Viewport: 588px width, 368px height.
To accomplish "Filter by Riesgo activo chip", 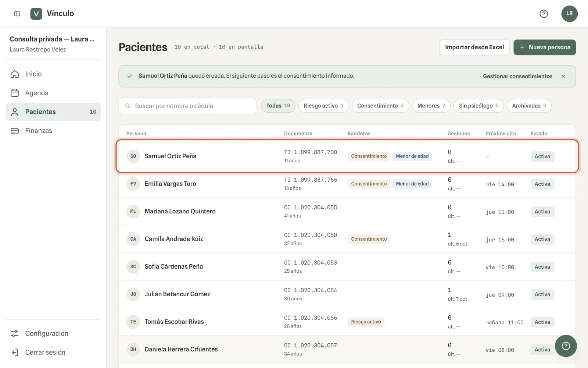I will [323, 106].
